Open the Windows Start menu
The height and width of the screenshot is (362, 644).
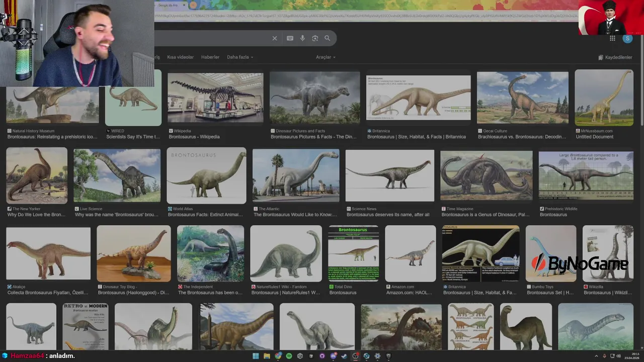[256, 356]
